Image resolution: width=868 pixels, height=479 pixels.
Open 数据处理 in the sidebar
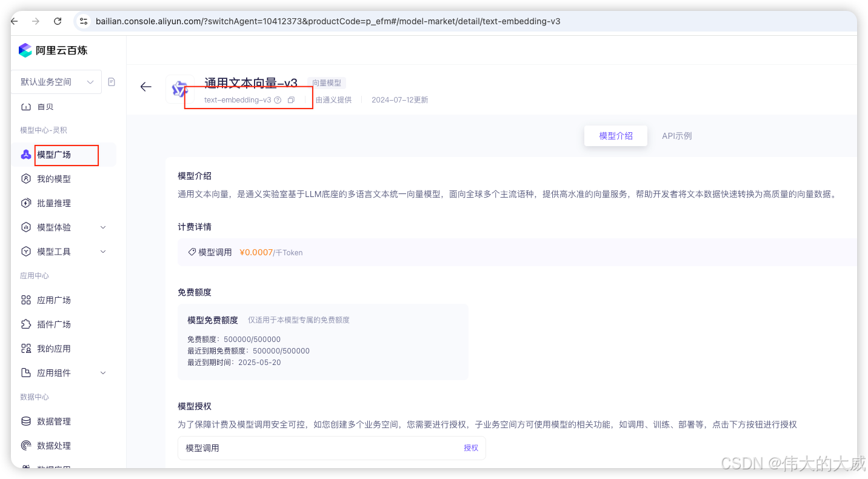54,446
